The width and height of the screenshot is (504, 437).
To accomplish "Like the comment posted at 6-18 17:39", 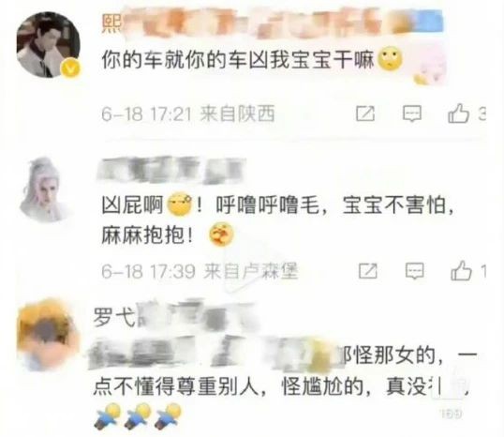I will pyautogui.click(x=461, y=271).
